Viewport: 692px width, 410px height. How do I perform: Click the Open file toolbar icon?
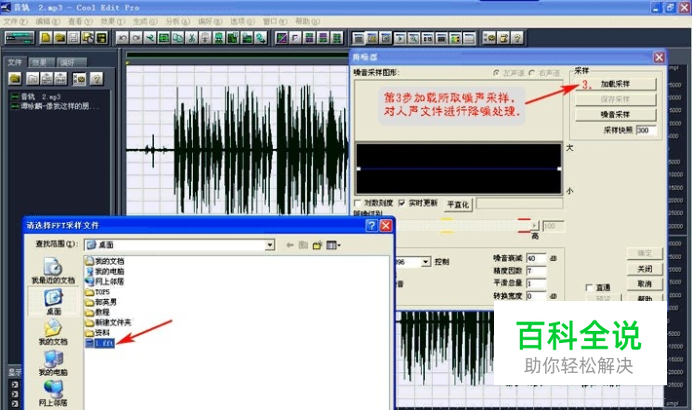(x=60, y=38)
